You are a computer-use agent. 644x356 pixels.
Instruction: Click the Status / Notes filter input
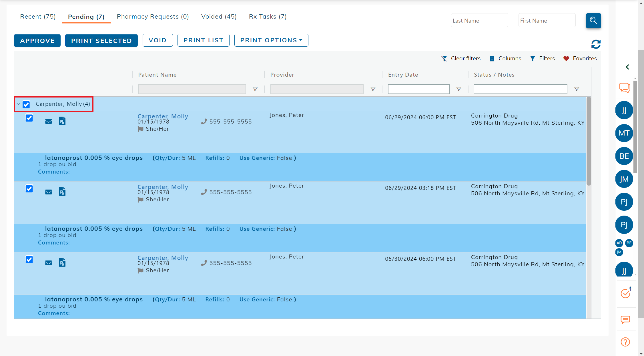click(x=521, y=89)
